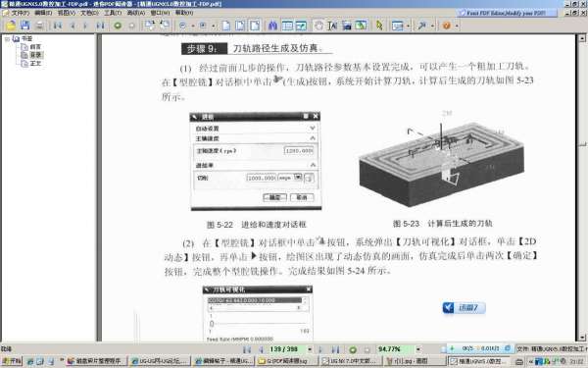Print using the printer toolbar icon
Screen dimensions: 588x368
(39, 26)
